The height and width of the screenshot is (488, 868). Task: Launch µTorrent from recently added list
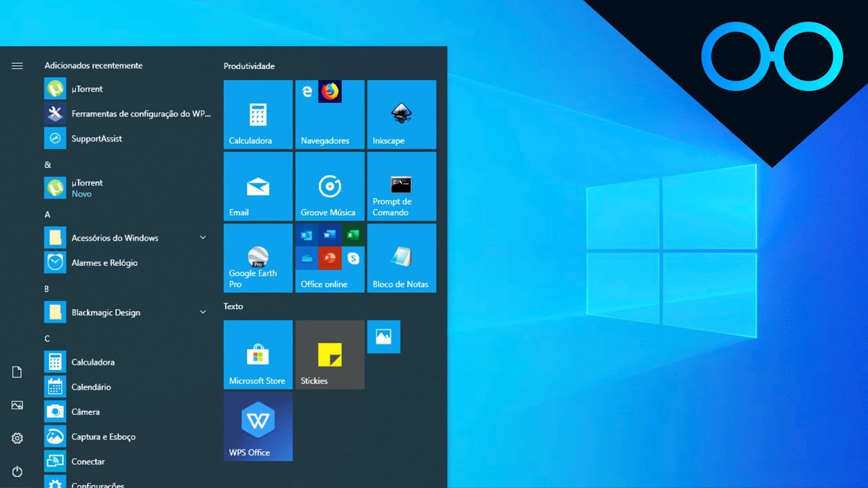click(x=127, y=89)
